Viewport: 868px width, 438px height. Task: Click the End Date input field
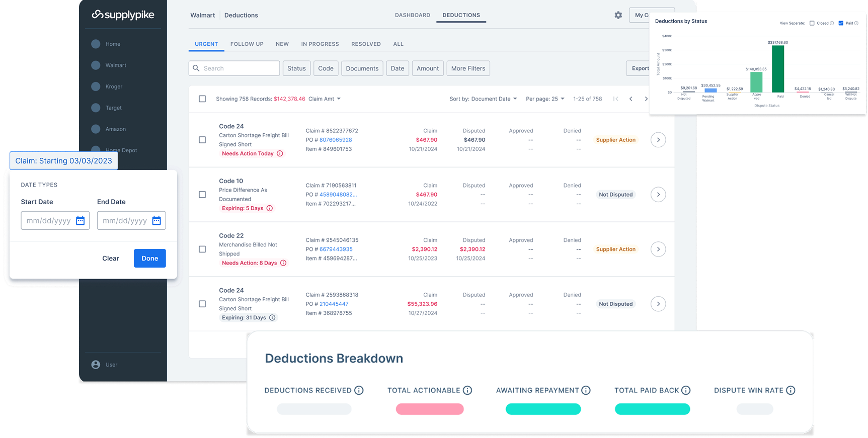(131, 221)
